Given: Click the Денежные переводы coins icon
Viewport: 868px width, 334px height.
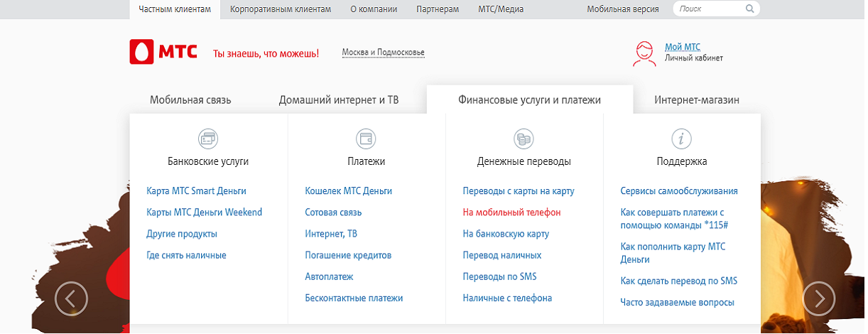Looking at the screenshot, I should [523, 139].
